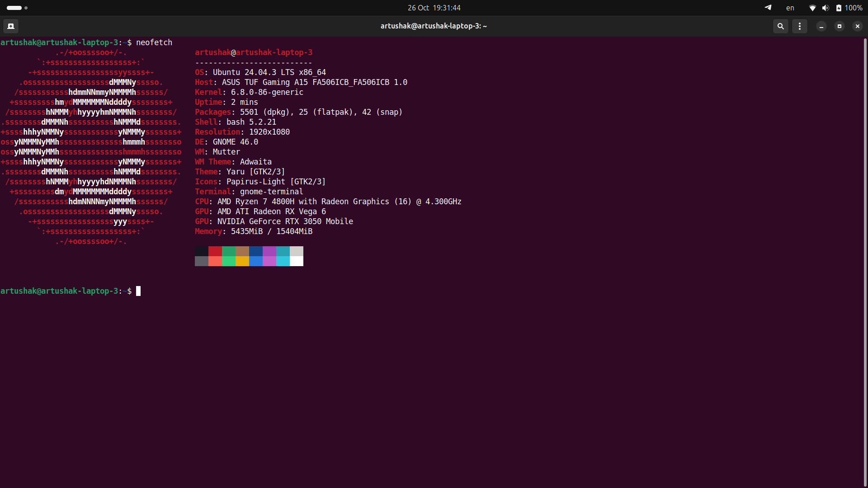Open the 'en' keyboard layout menu
The image size is (868, 488).
click(790, 8)
